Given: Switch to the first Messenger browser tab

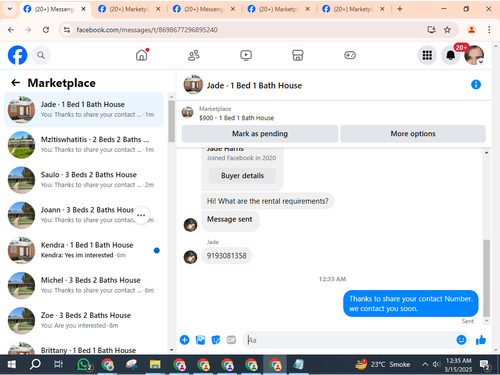Looking at the screenshot, I should pos(54,9).
